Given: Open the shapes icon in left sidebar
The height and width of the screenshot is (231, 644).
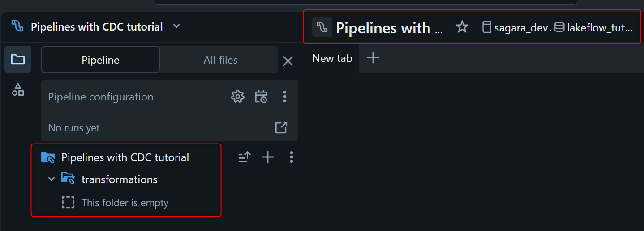Looking at the screenshot, I should [x=18, y=89].
